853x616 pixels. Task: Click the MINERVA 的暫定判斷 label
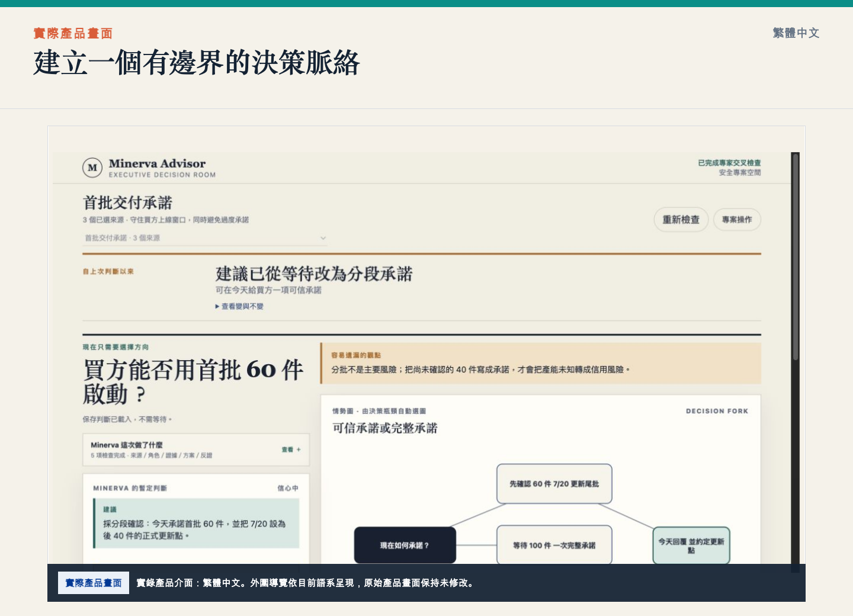(x=130, y=489)
